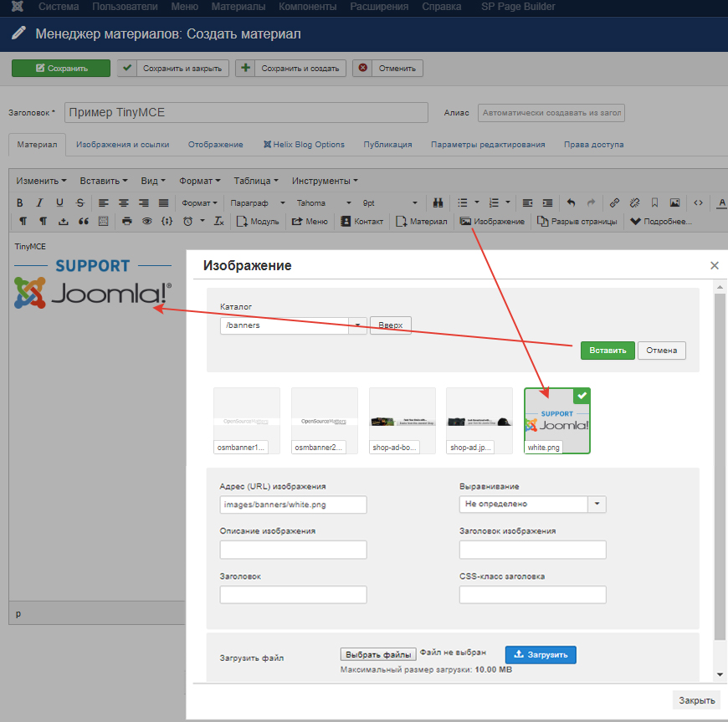Switch to the Публикация tab
Screen dimensions: 728x722
point(387,144)
